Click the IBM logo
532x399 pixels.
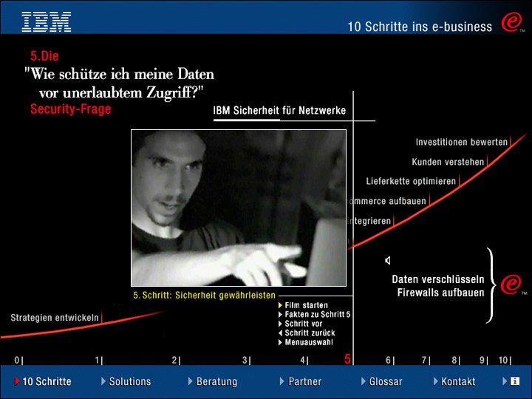pyautogui.click(x=46, y=21)
